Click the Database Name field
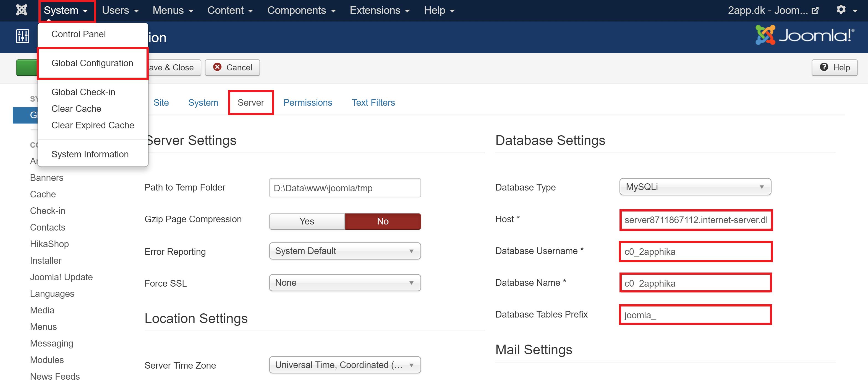The width and height of the screenshot is (868, 386). click(695, 283)
